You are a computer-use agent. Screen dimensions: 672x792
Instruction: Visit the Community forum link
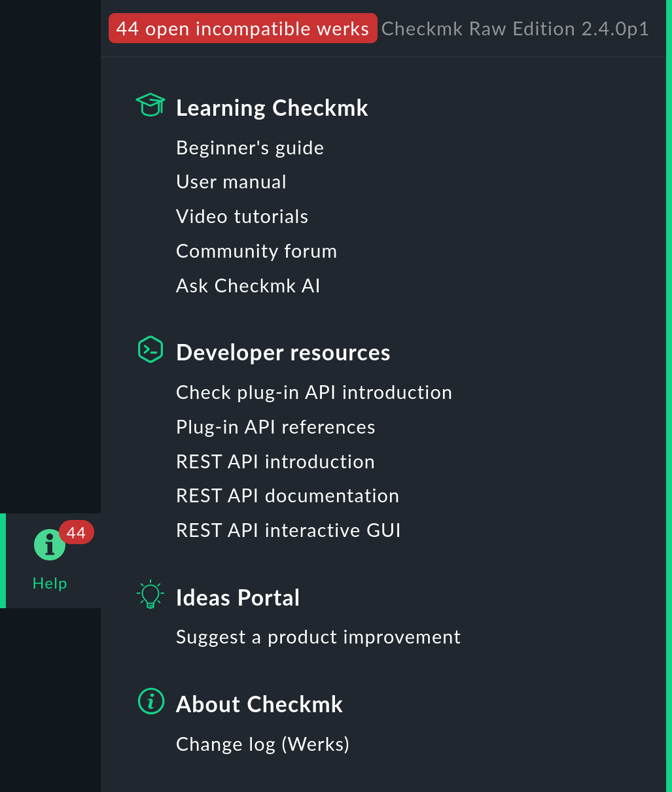click(256, 251)
